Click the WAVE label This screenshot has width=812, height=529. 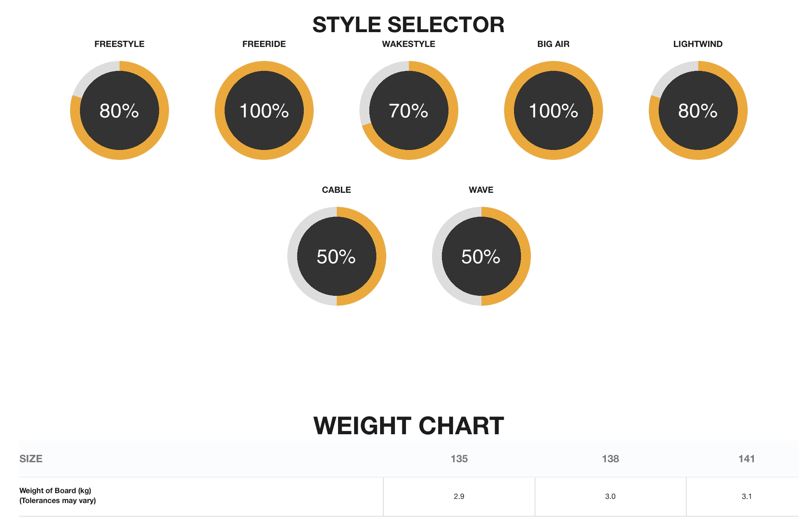click(481, 190)
